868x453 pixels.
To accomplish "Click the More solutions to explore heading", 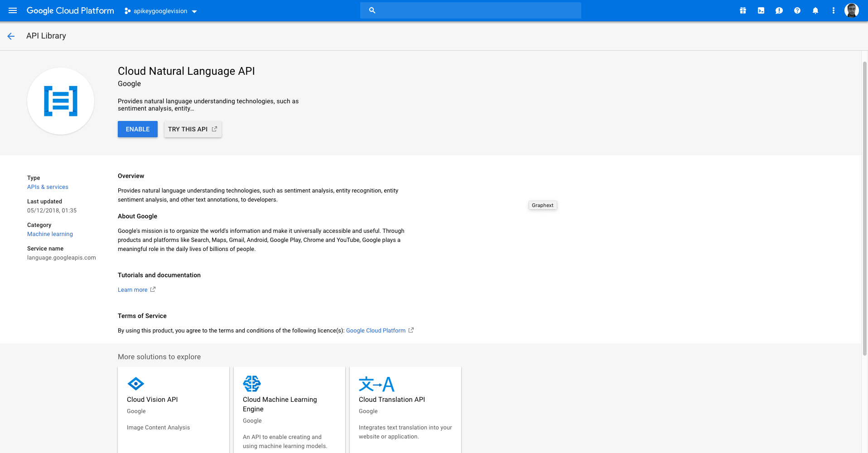I will tap(159, 357).
